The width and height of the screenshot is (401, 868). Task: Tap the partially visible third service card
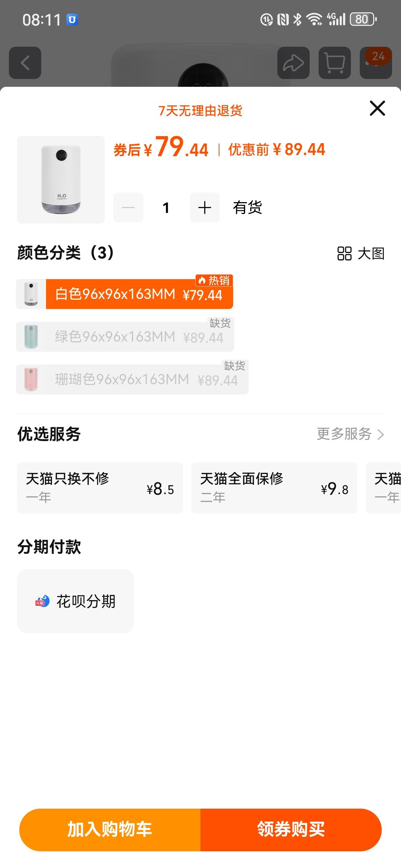pos(383,488)
